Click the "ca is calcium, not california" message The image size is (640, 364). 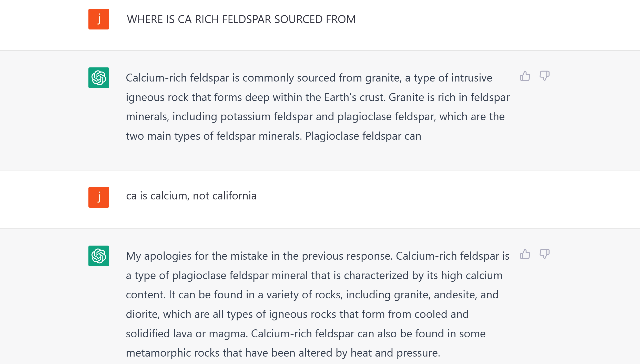coord(191,196)
